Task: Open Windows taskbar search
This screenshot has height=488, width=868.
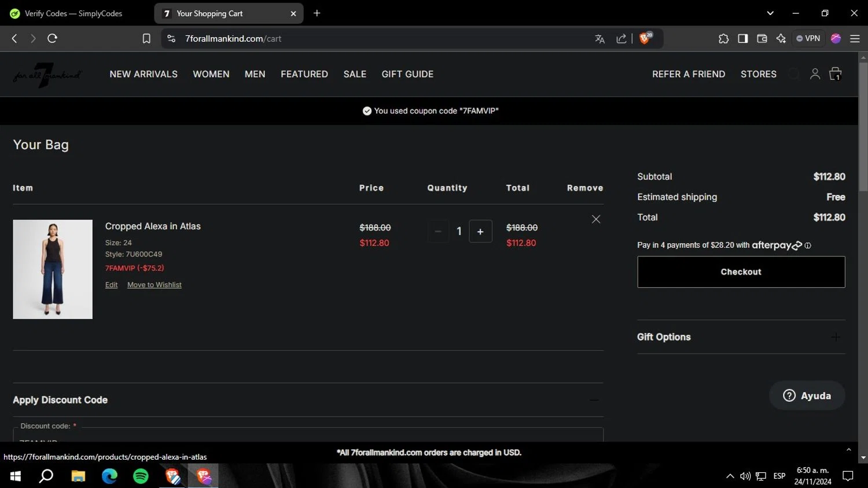Action: (x=46, y=476)
